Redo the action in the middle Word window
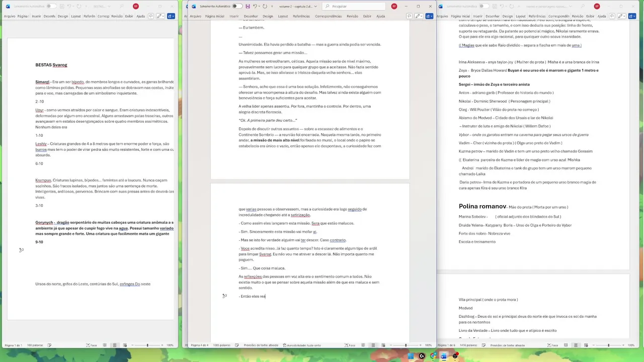Image resolution: width=644 pixels, height=362 pixels. pyautogui.click(x=265, y=6)
